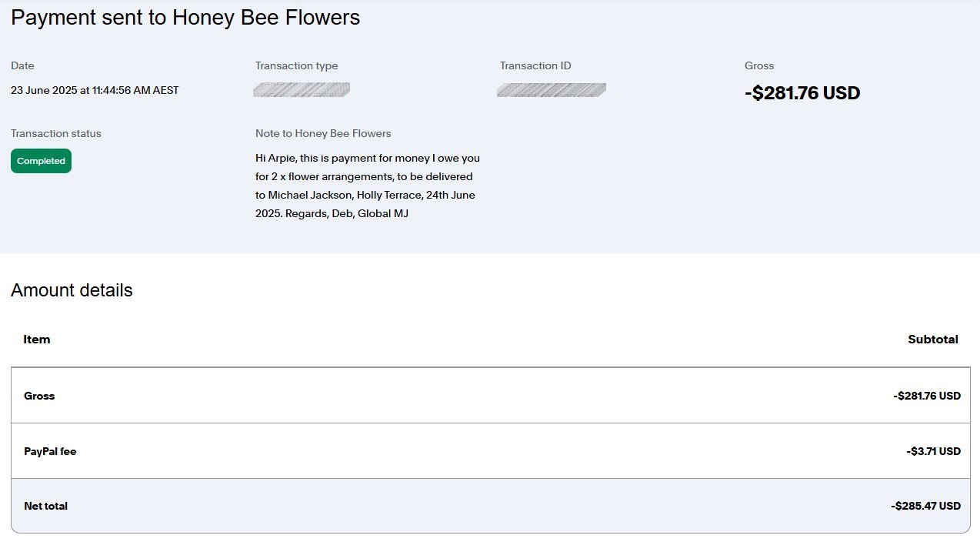Click '-$281.76 USD' in the Gross row
The height and width of the screenshot is (542, 980).
927,396
